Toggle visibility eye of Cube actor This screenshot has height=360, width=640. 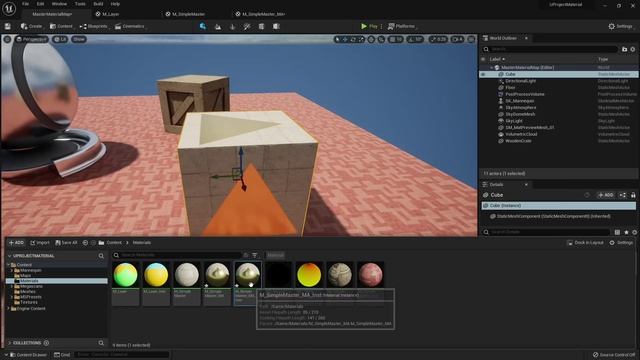(x=483, y=74)
